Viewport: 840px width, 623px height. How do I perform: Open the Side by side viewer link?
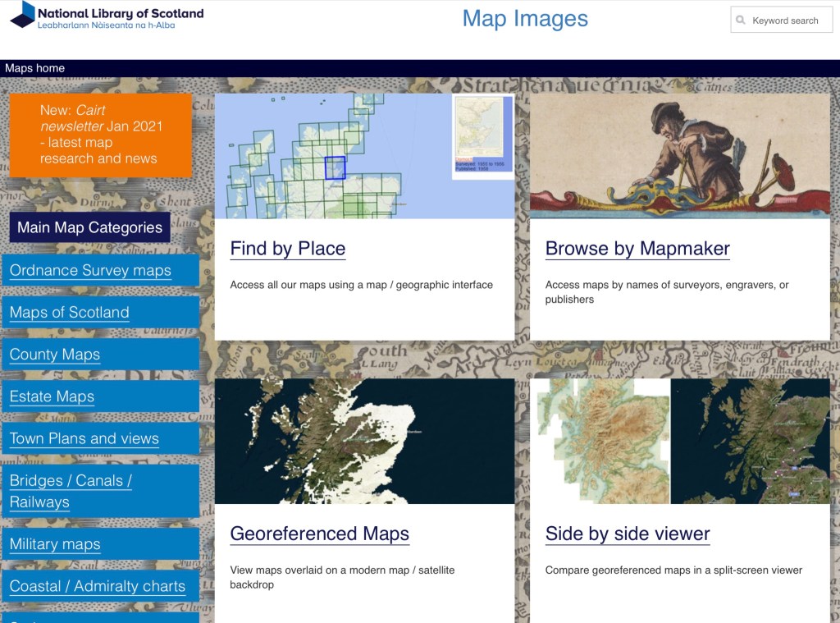(x=628, y=534)
